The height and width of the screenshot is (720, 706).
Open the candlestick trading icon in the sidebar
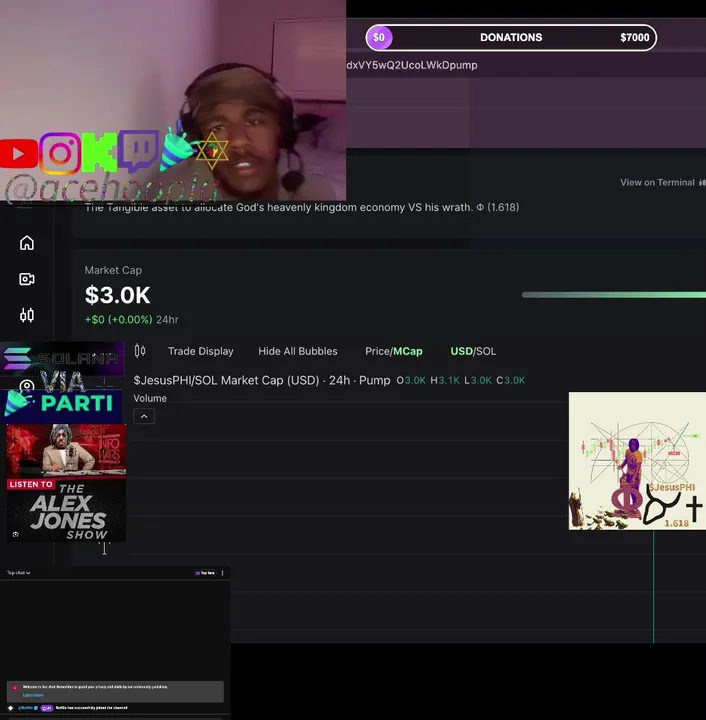27,315
